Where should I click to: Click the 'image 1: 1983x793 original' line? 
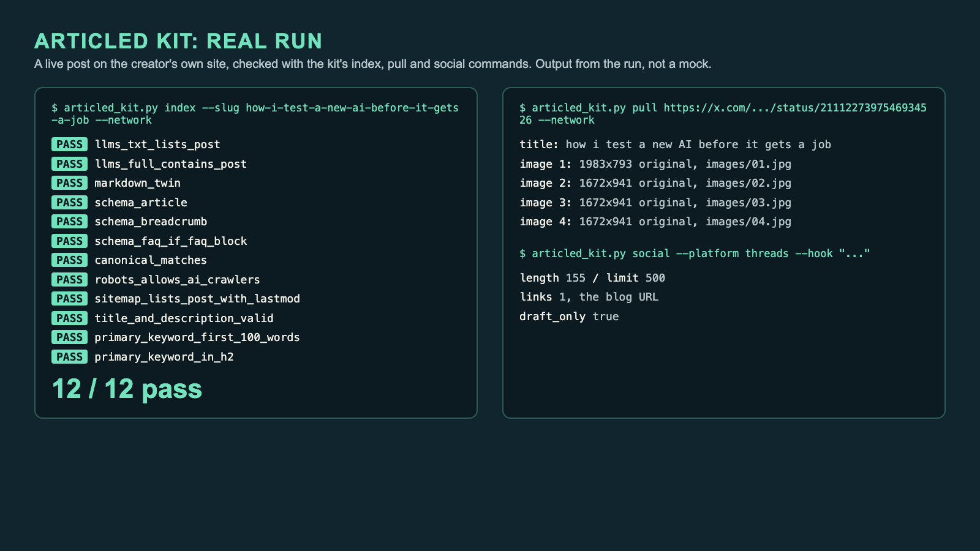655,164
